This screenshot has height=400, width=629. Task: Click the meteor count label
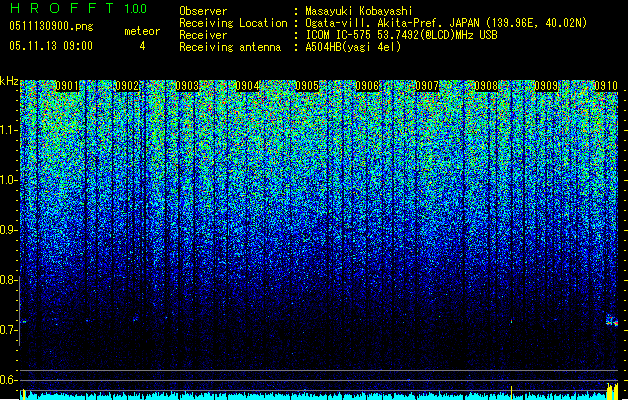pyautogui.click(x=142, y=31)
